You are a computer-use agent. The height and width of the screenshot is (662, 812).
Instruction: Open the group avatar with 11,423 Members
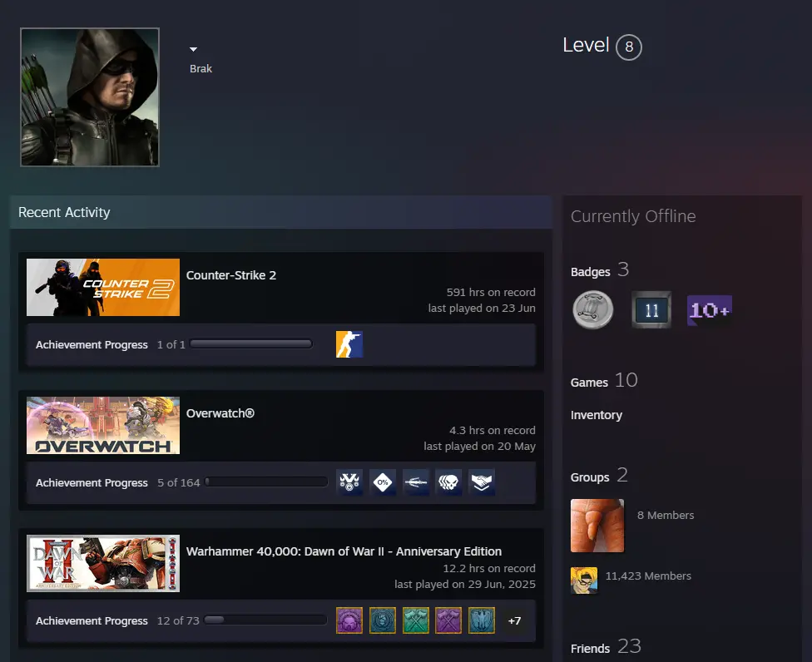click(584, 580)
